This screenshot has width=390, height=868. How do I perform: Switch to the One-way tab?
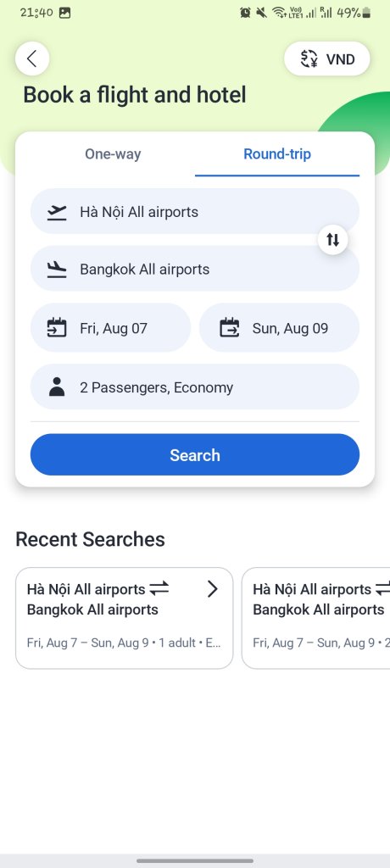113,154
